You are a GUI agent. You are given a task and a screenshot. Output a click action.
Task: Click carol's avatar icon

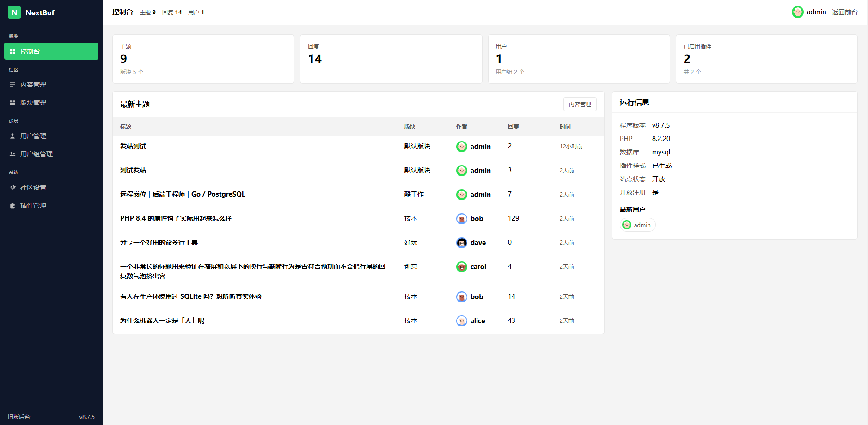coord(461,267)
